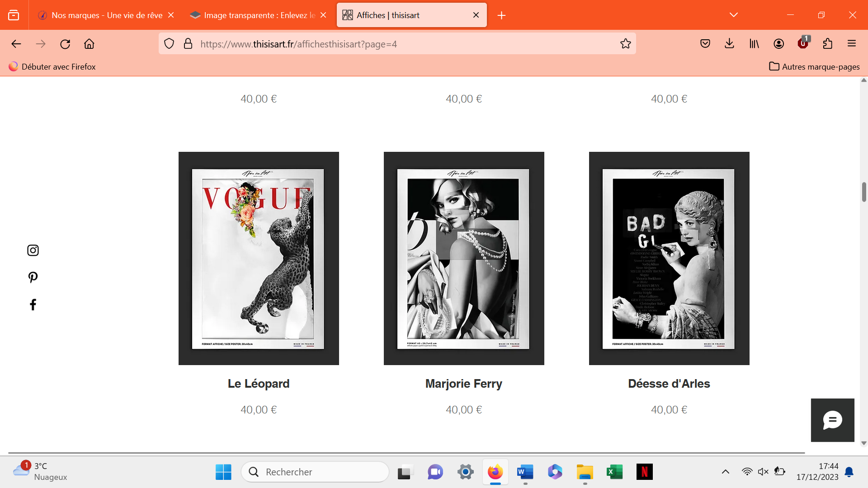
Task: Open the Pinterest social link
Action: [x=33, y=277]
